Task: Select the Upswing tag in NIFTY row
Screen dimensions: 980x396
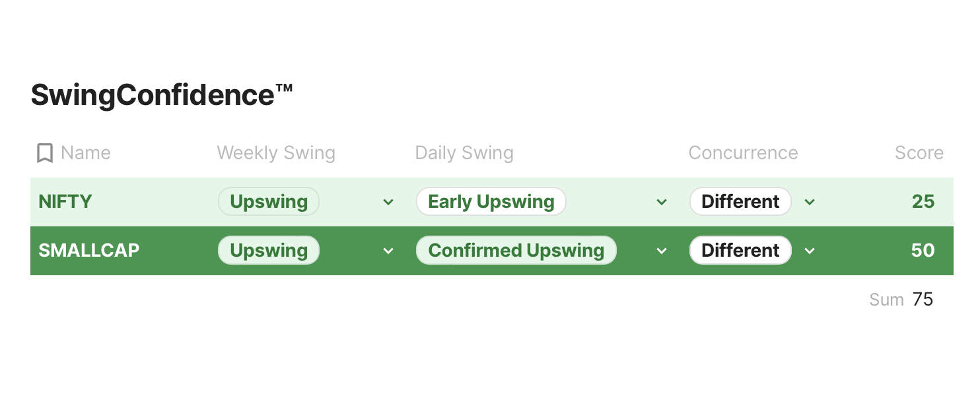Action: (269, 201)
